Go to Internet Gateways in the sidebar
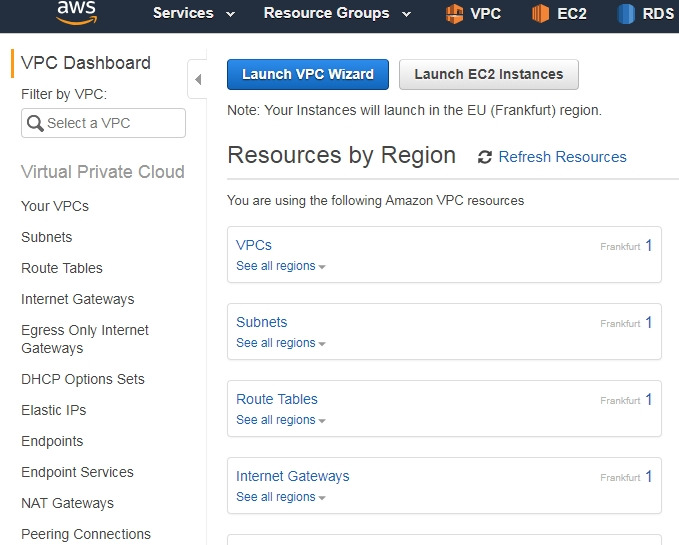Viewport: 679px width, 545px height. click(x=78, y=299)
